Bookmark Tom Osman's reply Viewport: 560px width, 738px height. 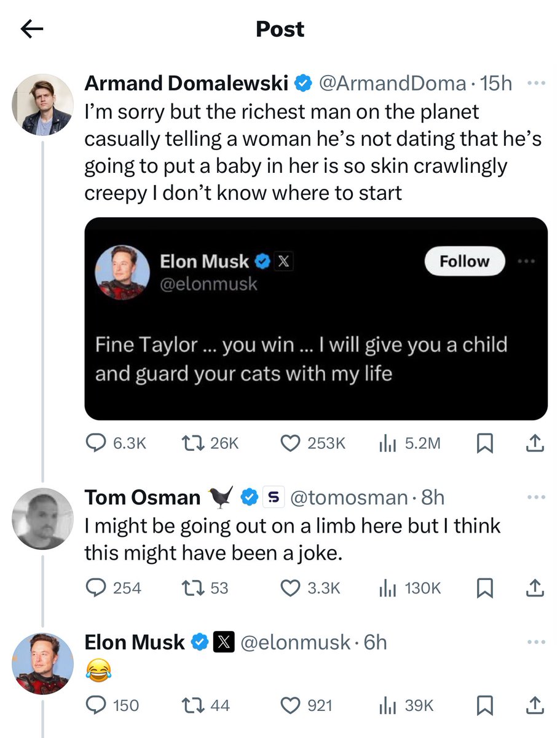coord(486,588)
